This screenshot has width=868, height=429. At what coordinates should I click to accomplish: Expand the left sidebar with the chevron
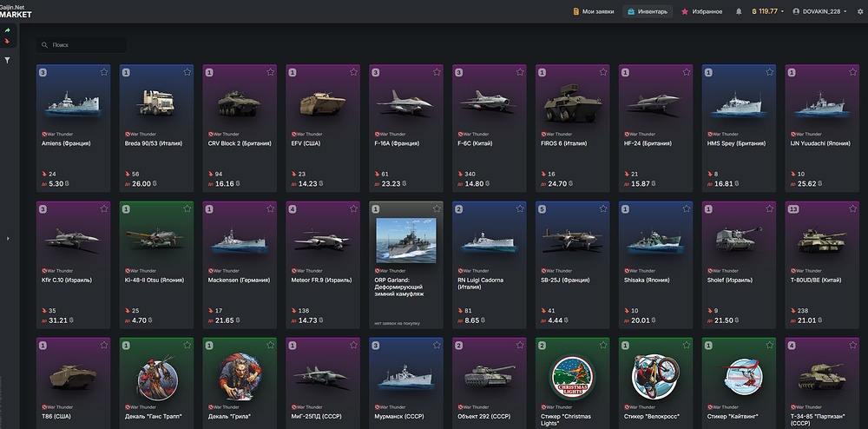(8, 239)
